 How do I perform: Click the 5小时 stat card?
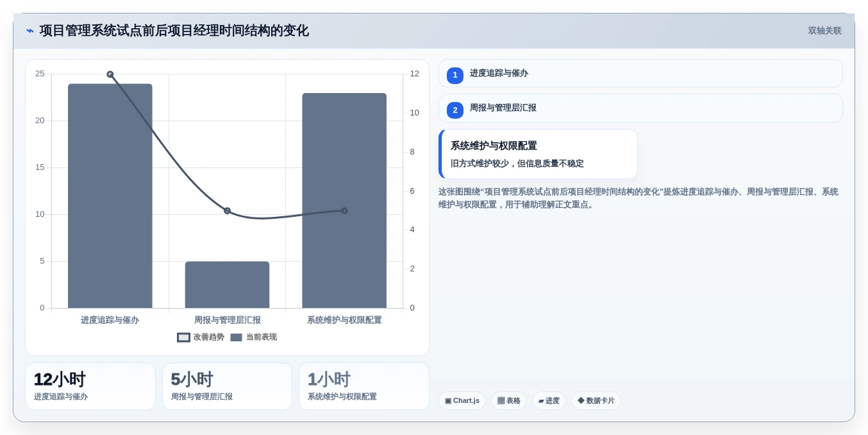[227, 386]
